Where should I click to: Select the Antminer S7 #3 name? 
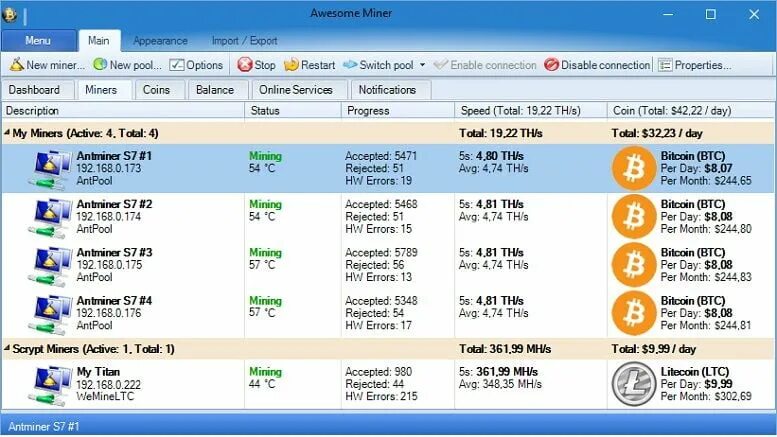[114, 252]
